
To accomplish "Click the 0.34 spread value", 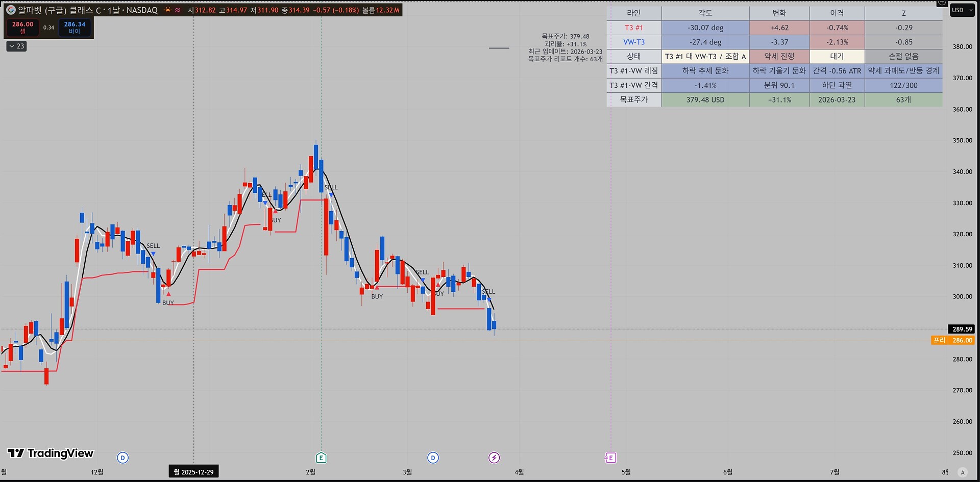I will click(x=48, y=28).
